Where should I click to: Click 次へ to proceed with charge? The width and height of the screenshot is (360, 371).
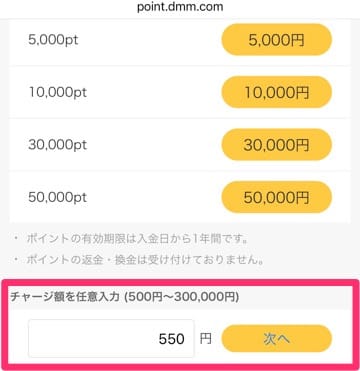(x=277, y=339)
